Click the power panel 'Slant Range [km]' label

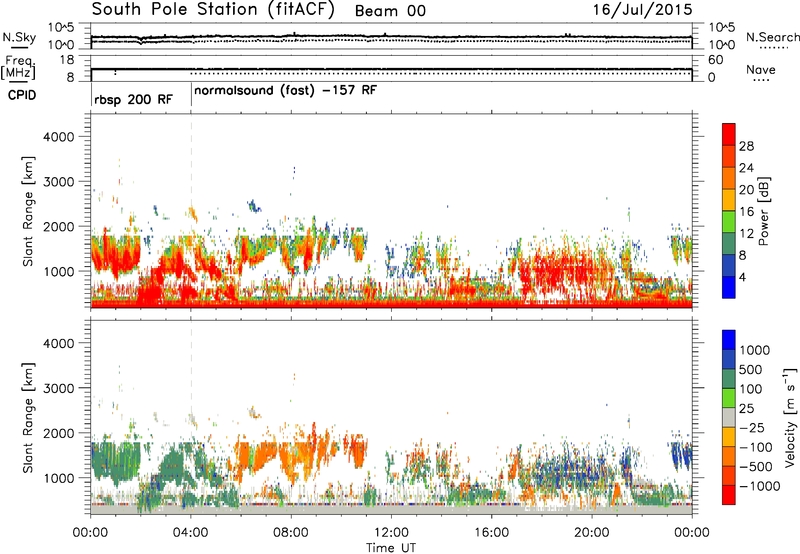pyautogui.click(x=28, y=211)
